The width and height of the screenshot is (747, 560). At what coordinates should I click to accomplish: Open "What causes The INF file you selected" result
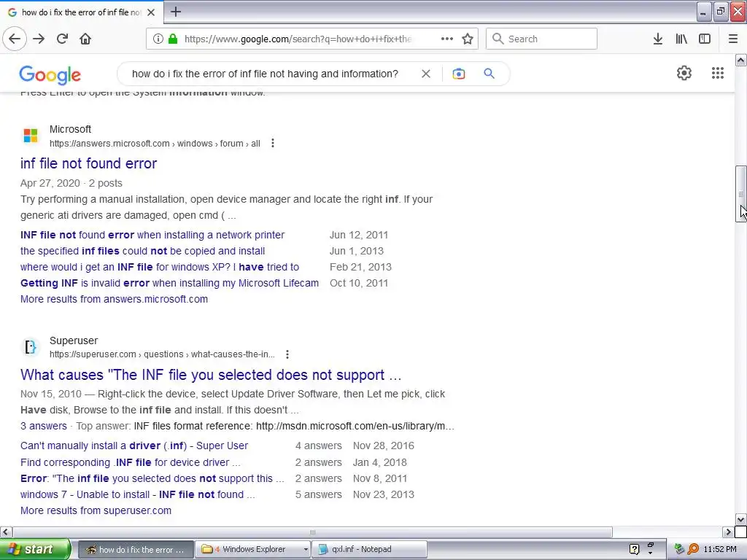[211, 375]
